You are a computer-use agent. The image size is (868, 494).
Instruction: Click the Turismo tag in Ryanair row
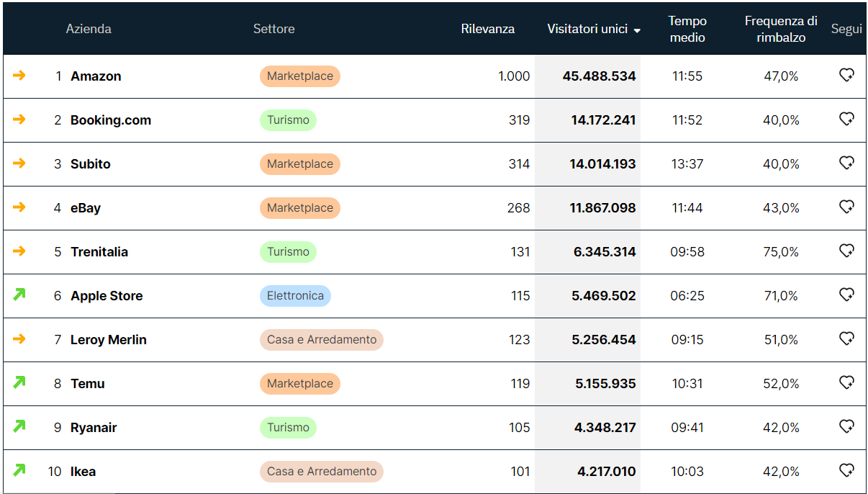point(288,428)
